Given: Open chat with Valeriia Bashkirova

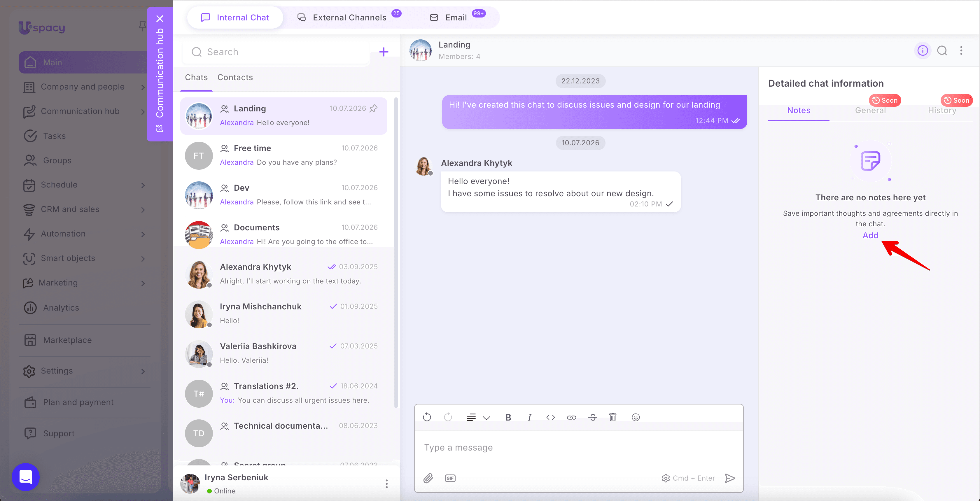Looking at the screenshot, I should pos(284,353).
